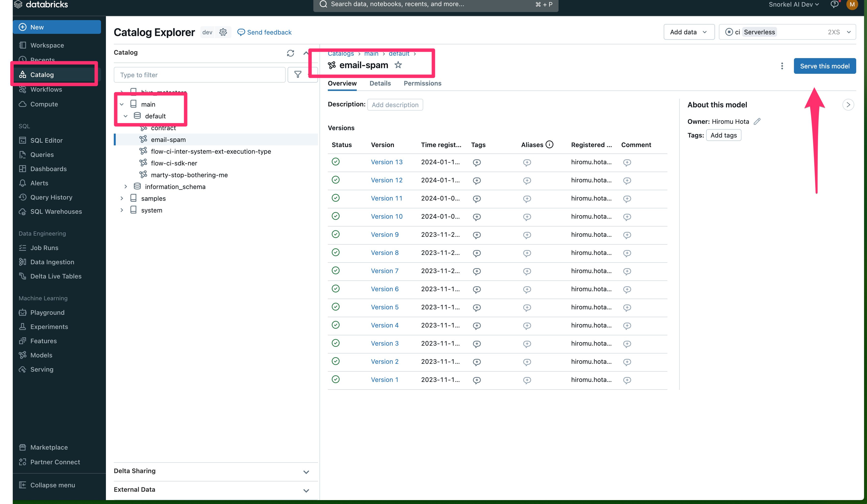867x504 pixels.
Task: Switch to the Permissions tab
Action: pyautogui.click(x=422, y=83)
